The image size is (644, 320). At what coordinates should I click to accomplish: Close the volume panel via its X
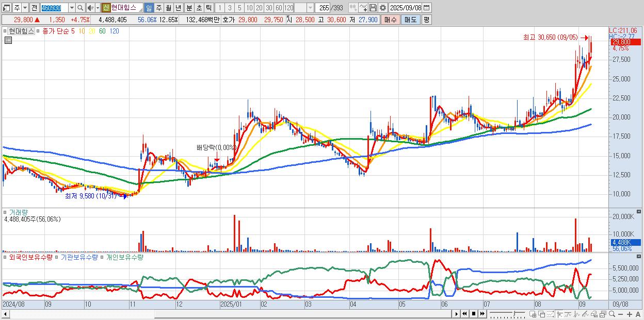(x=639, y=211)
